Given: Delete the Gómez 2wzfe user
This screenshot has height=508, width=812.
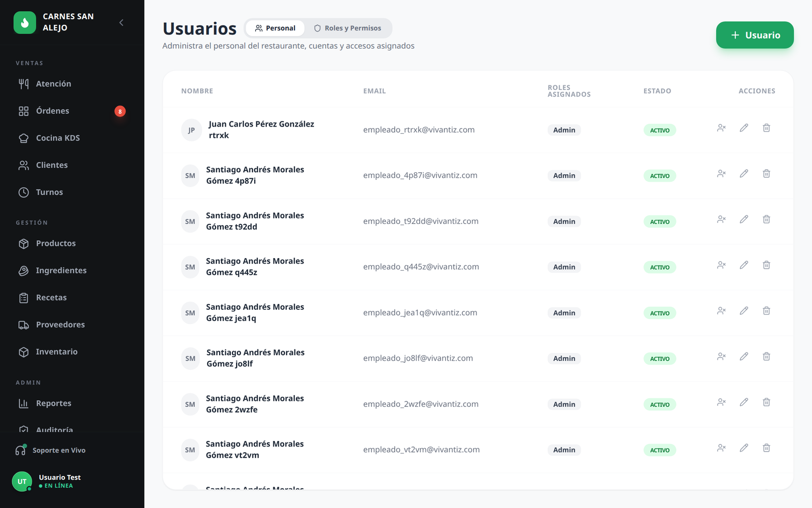Looking at the screenshot, I should tap(766, 402).
